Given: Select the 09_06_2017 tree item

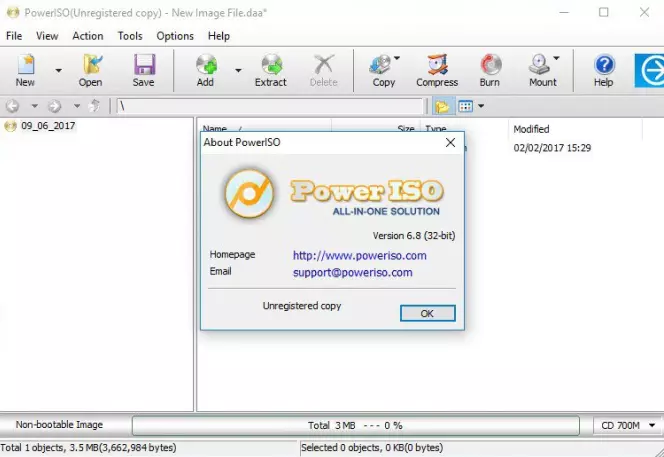Looking at the screenshot, I should coord(48,126).
